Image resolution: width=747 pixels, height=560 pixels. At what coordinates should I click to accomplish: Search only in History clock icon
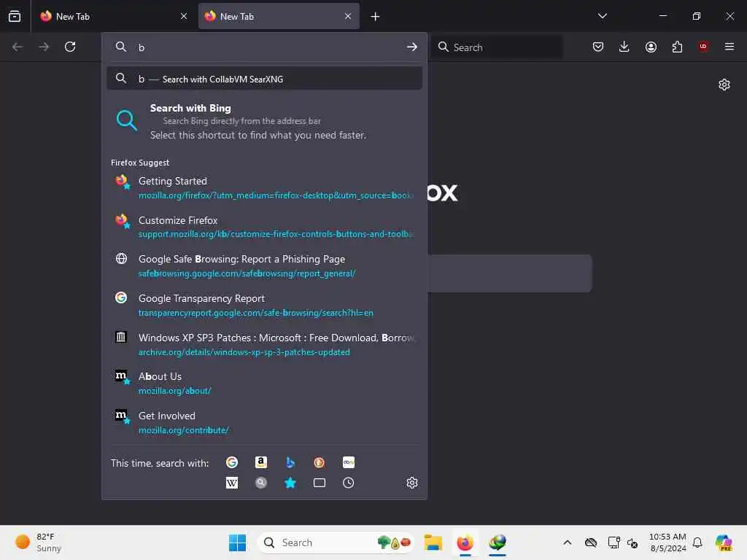pyautogui.click(x=348, y=483)
